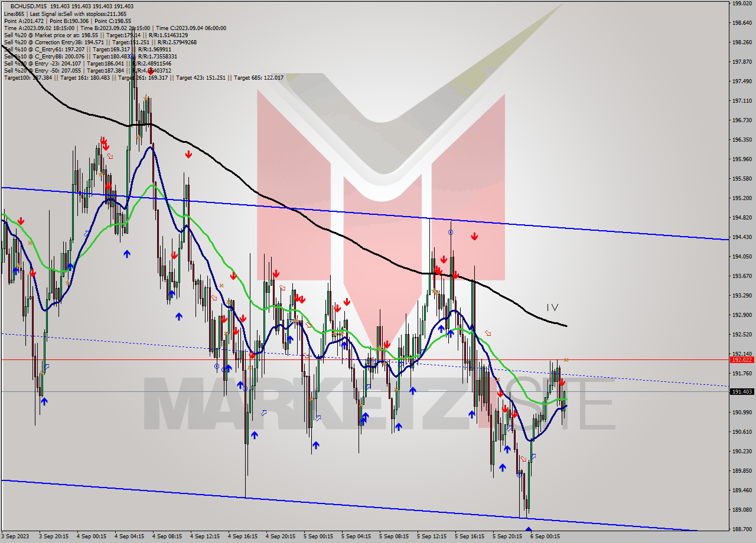The height and width of the screenshot is (543, 756).
Task: Click the '5 Sep 00:15' time label
Action: coord(319,537)
